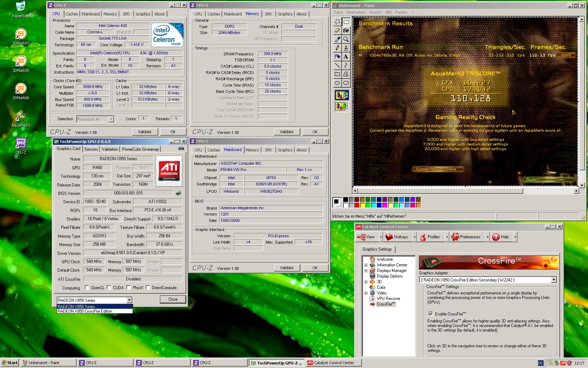
Task: Choose the Curve tool in Paint
Action: [x=346, y=66]
